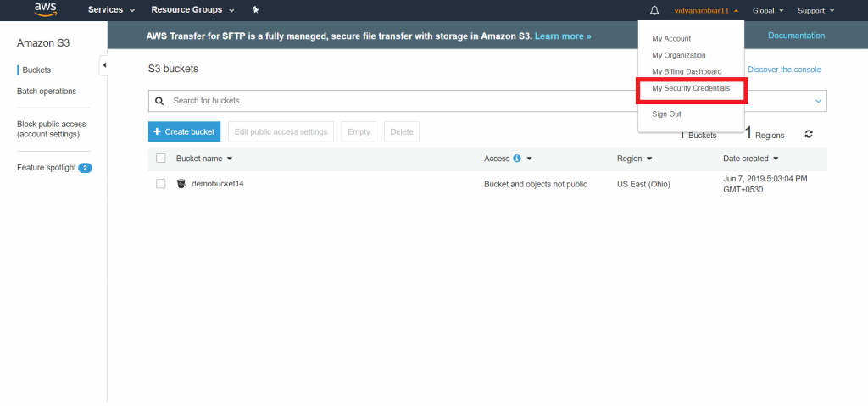
Task: Toggle the select-all buckets checkbox
Action: coord(161,159)
